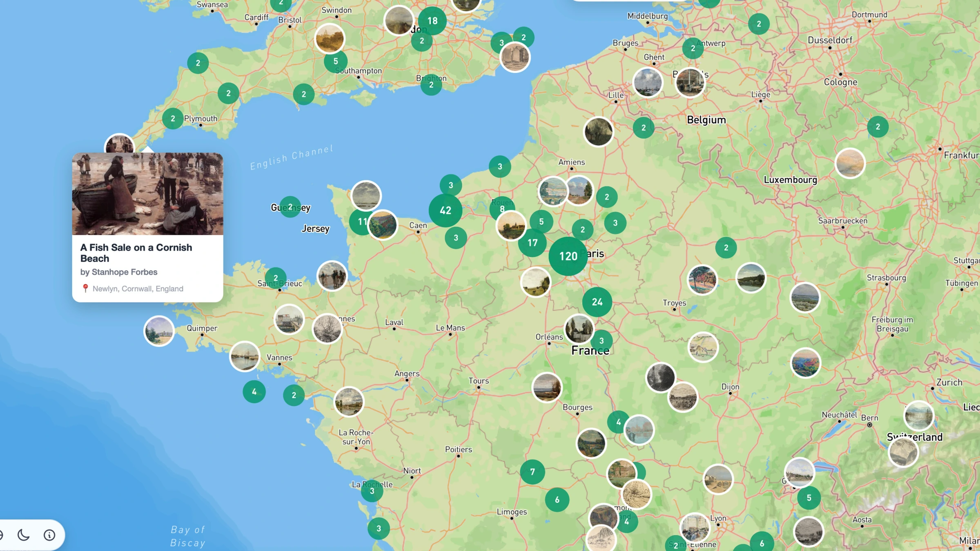Open the painting marker east of Saint-Brieuc
This screenshot has width=980, height=551.
[x=332, y=276]
